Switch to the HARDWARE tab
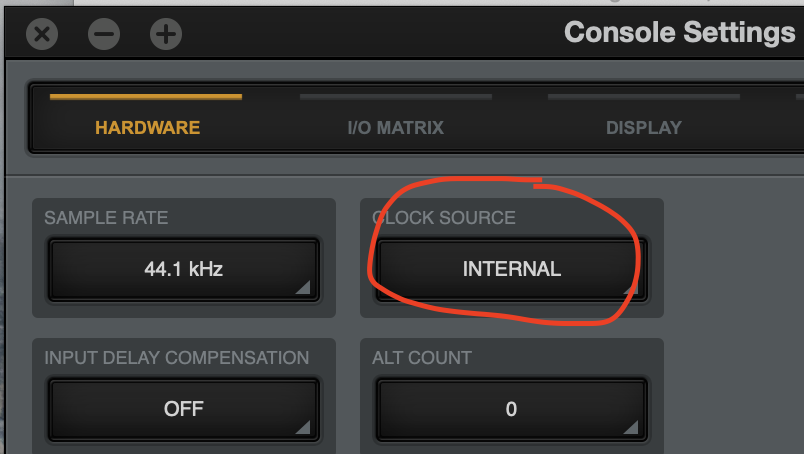804x454 pixels. pos(147,127)
